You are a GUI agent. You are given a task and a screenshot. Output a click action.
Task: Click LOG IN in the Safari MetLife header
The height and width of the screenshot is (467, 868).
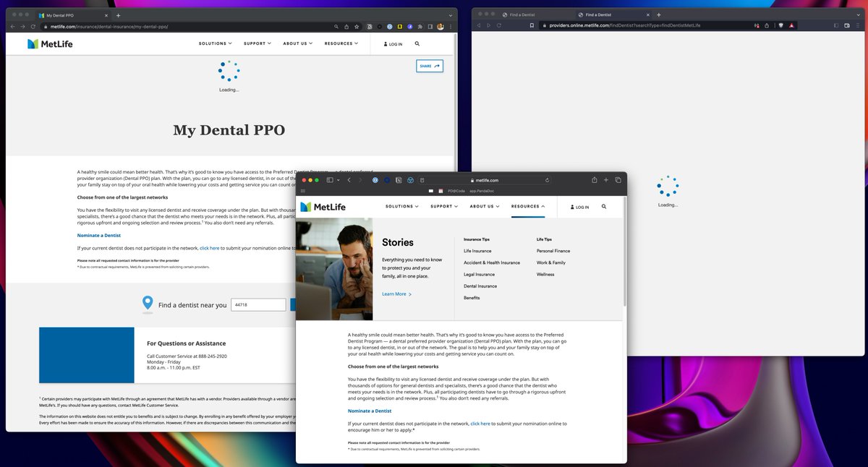tap(579, 207)
